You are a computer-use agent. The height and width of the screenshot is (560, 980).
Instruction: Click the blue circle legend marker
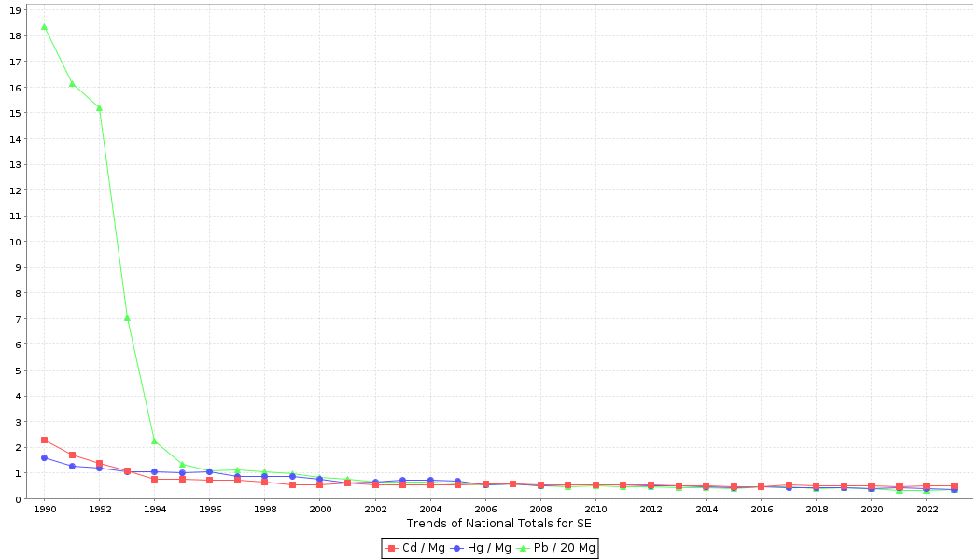(458, 548)
